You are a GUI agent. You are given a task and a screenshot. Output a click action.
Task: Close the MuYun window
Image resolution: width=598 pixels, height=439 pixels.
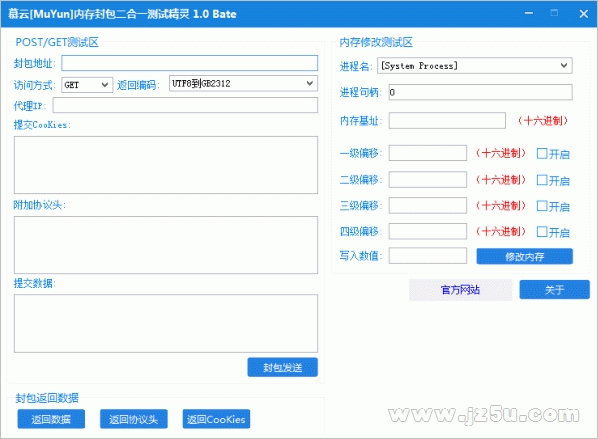point(584,14)
